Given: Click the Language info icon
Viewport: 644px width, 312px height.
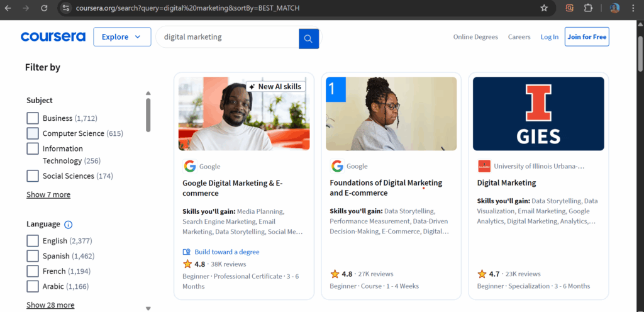Looking at the screenshot, I should point(69,225).
